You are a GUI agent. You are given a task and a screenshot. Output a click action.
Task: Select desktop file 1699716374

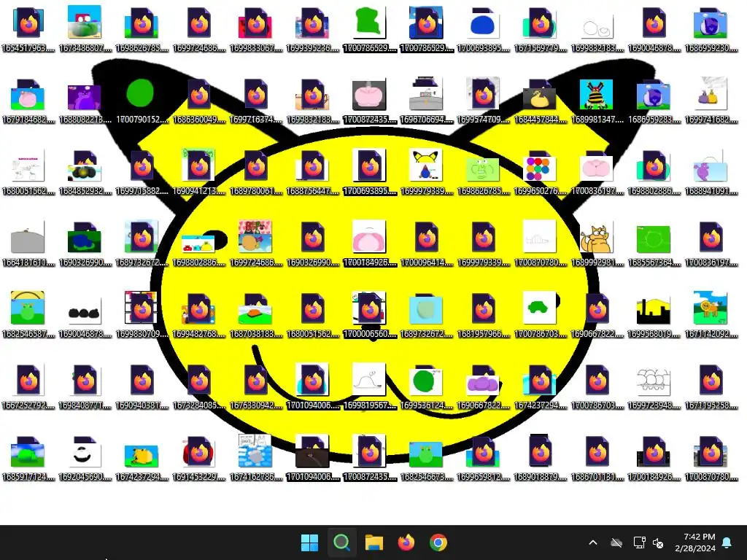(256, 100)
